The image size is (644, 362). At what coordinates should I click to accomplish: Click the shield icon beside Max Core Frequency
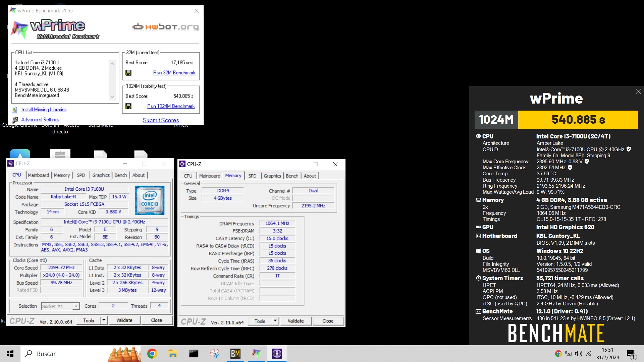pos(587,161)
